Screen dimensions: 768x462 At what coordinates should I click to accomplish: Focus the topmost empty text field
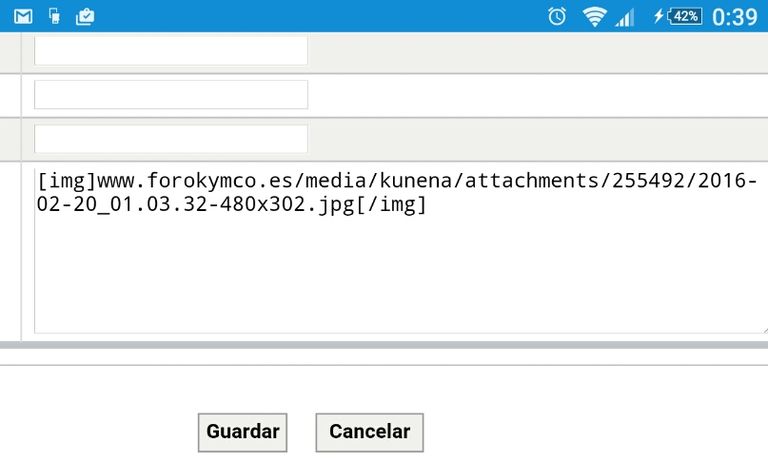pos(171,51)
